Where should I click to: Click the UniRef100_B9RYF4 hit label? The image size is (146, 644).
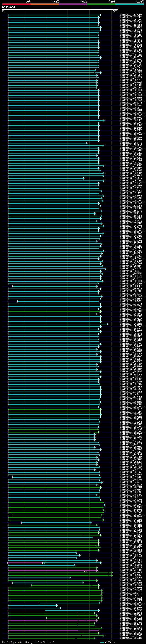[x=131, y=25]
